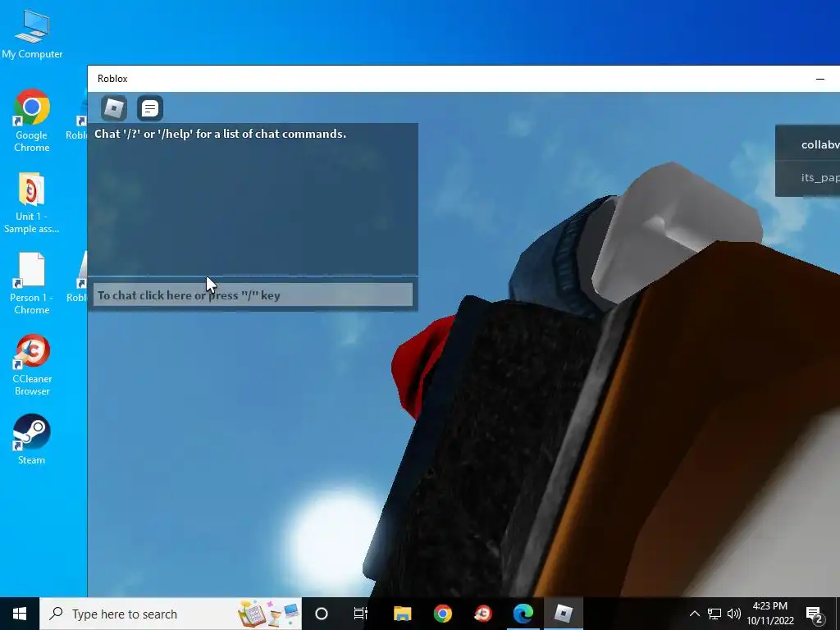
Task: Open the notification center icon
Action: click(815, 614)
